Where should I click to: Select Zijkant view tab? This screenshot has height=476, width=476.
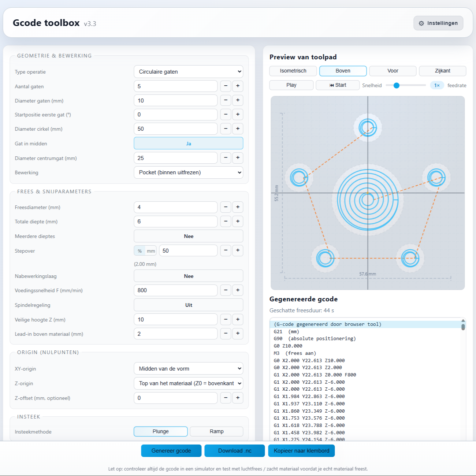[443, 71]
